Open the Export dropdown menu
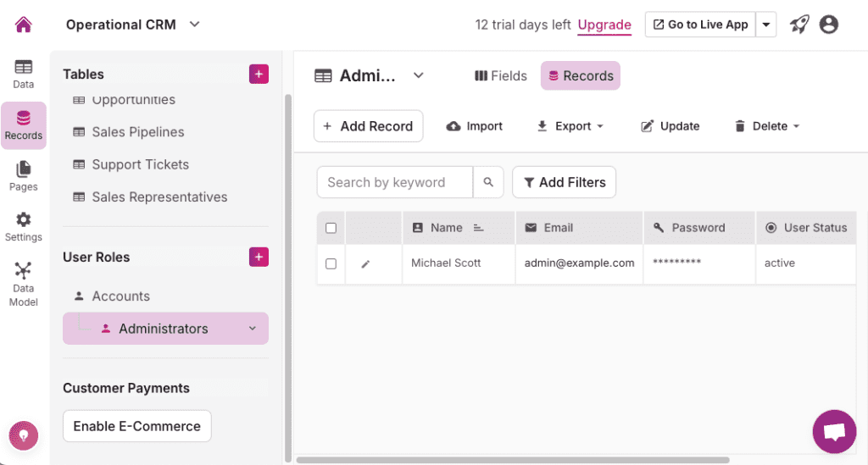The image size is (868, 465). pyautogui.click(x=571, y=126)
